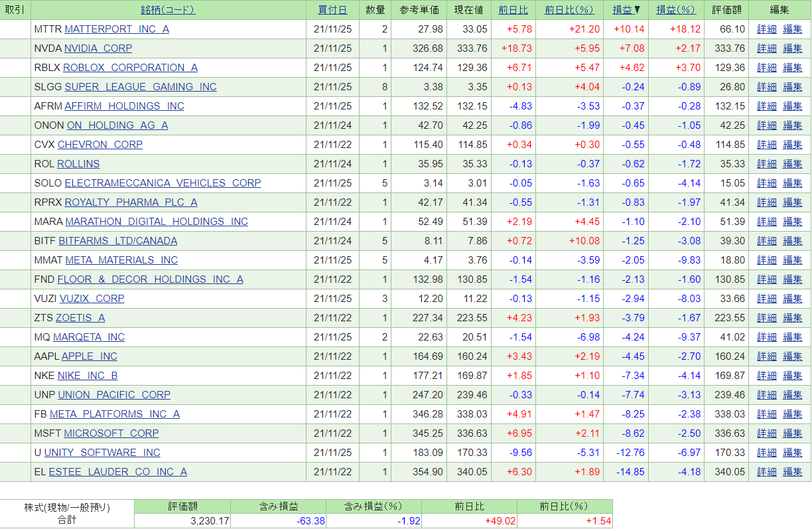Click 詳細 for the CVX row
The width and height of the screenshot is (812, 531).
(767, 145)
